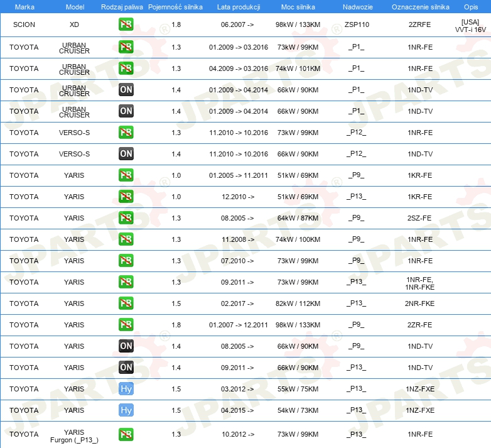Click the 64kW / 87KM power value
The height and width of the screenshot is (448, 491).
coord(298,218)
